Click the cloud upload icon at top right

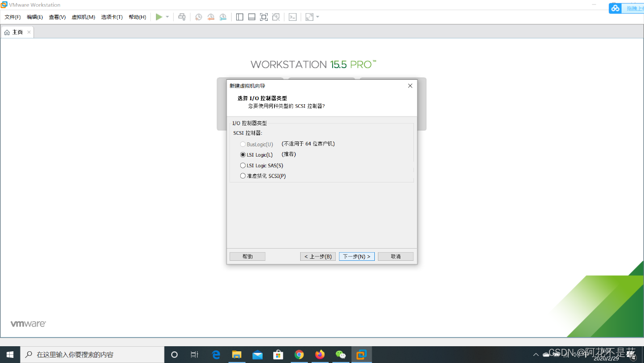pos(615,8)
